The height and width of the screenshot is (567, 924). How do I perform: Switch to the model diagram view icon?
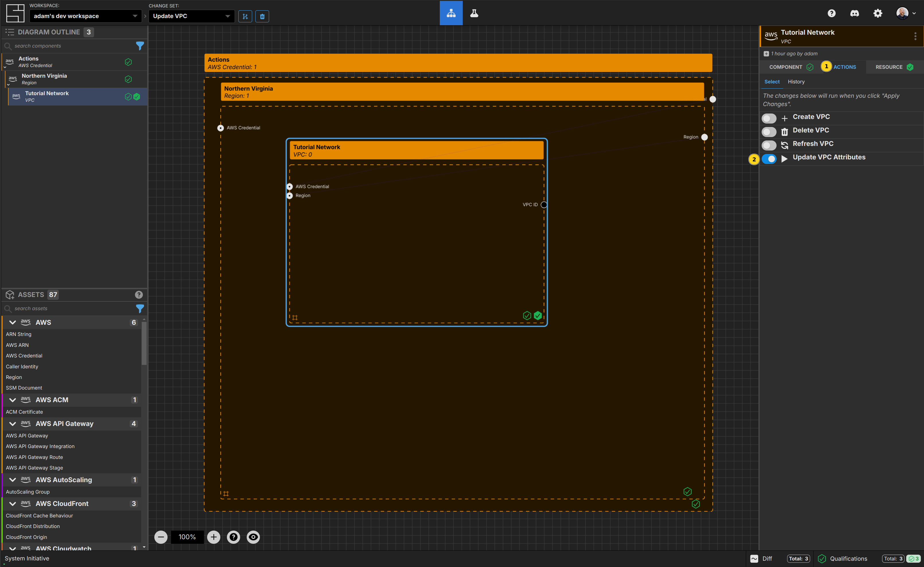[451, 13]
